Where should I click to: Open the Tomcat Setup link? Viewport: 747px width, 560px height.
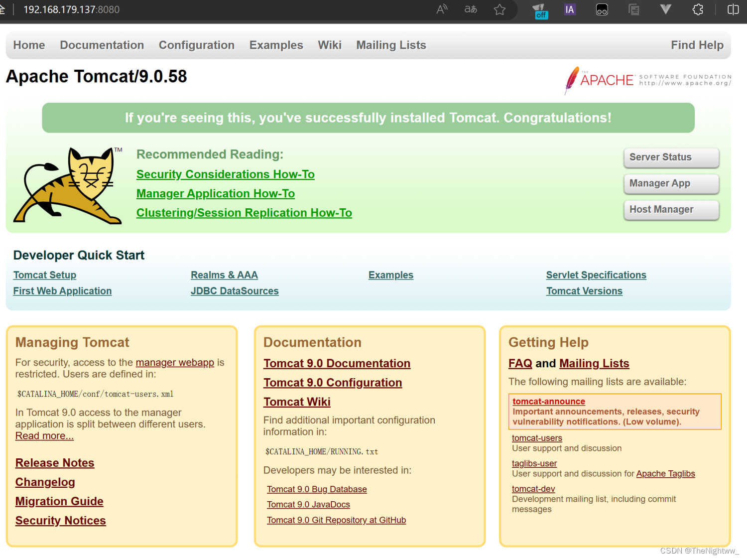pos(45,275)
